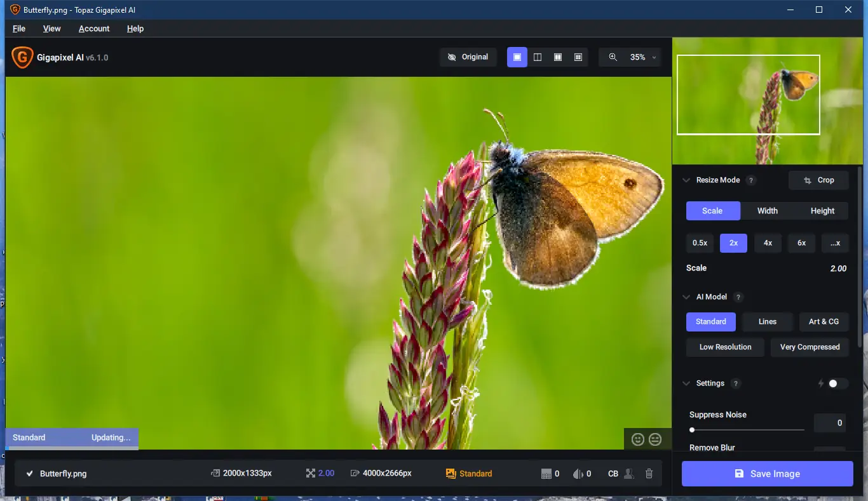Viewport: 868px width, 501px height.
Task: Click the lightning bolt auto settings icon
Action: [821, 384]
